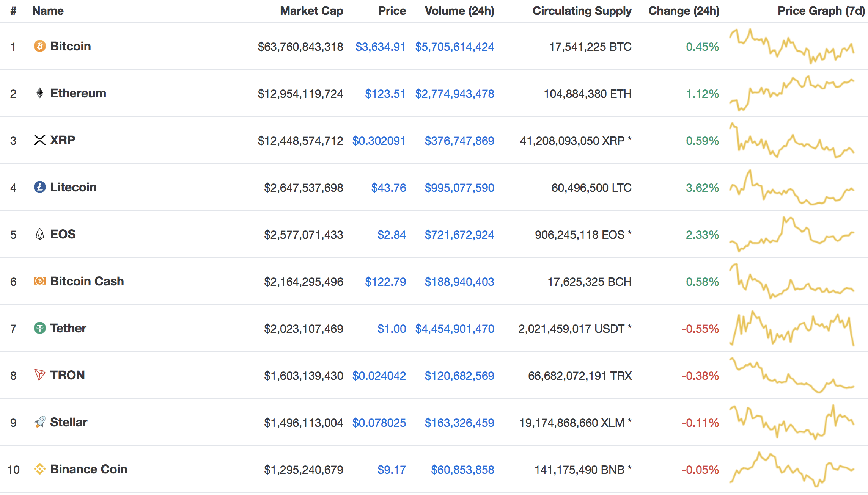Click the Ethereum diamond logo icon

[39, 93]
